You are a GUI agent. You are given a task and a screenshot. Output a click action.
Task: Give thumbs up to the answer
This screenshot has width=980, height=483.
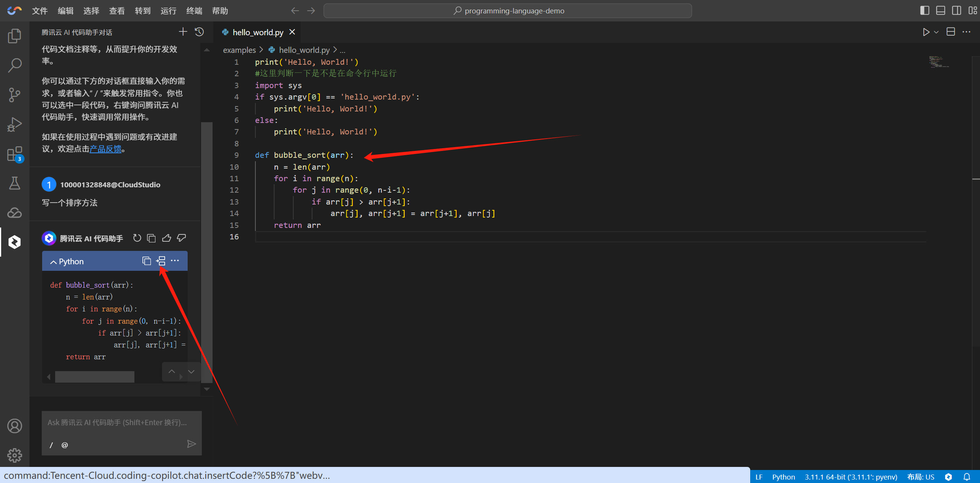tap(167, 238)
